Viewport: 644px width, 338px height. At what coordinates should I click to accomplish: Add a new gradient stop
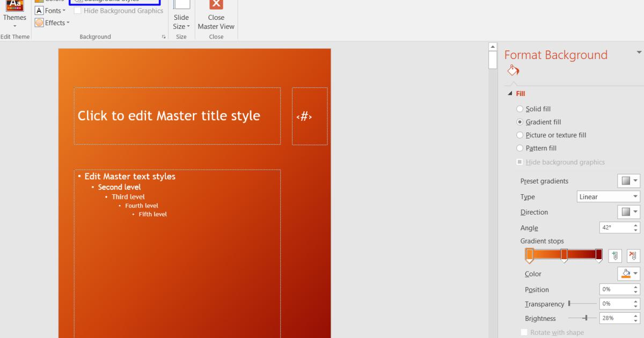[614, 255]
